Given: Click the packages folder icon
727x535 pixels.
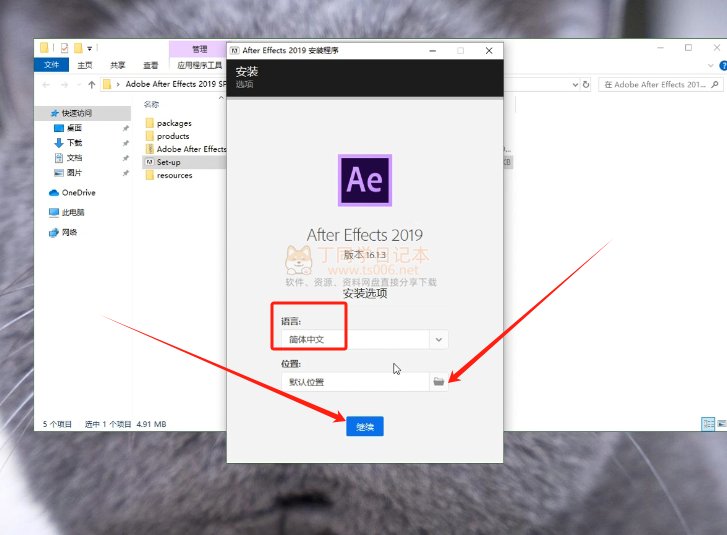Looking at the screenshot, I should click(149, 123).
